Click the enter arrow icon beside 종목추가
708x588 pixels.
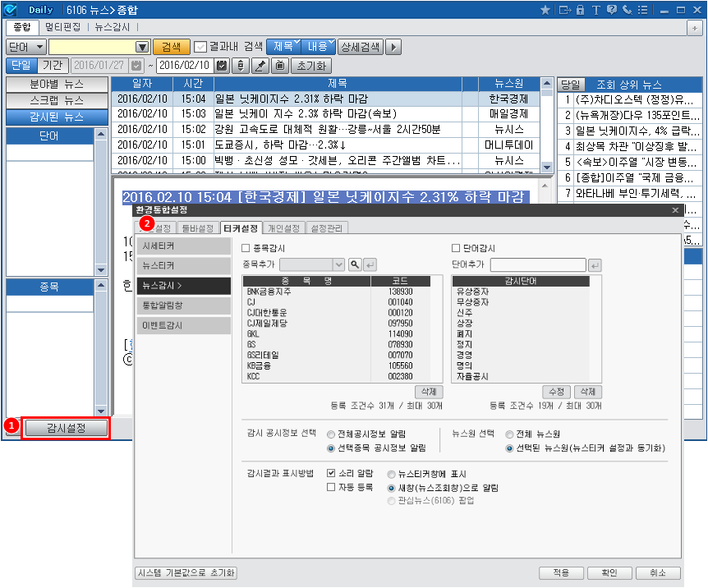(370, 264)
